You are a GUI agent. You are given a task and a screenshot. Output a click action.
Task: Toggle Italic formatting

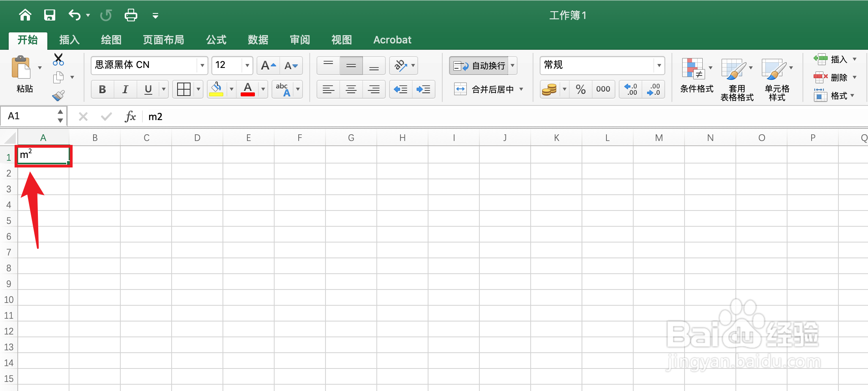pyautogui.click(x=125, y=89)
